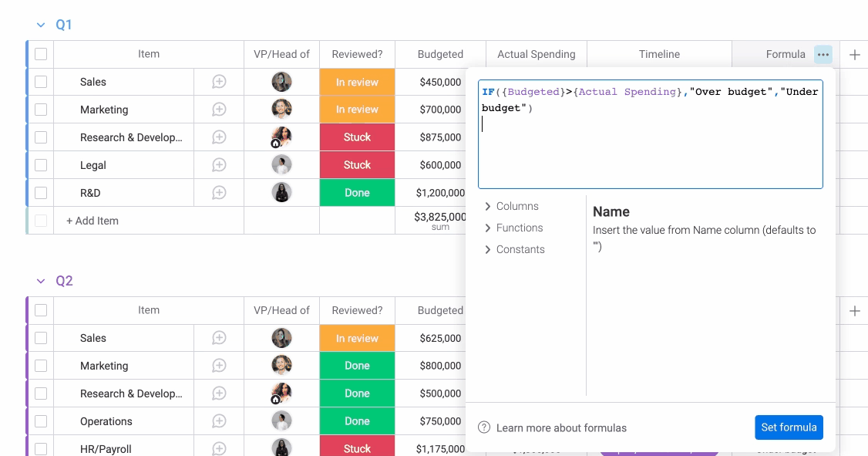Viewport: 868px width, 456px height.
Task: Open conversation for Q1 Research & Develop item
Action: point(219,137)
